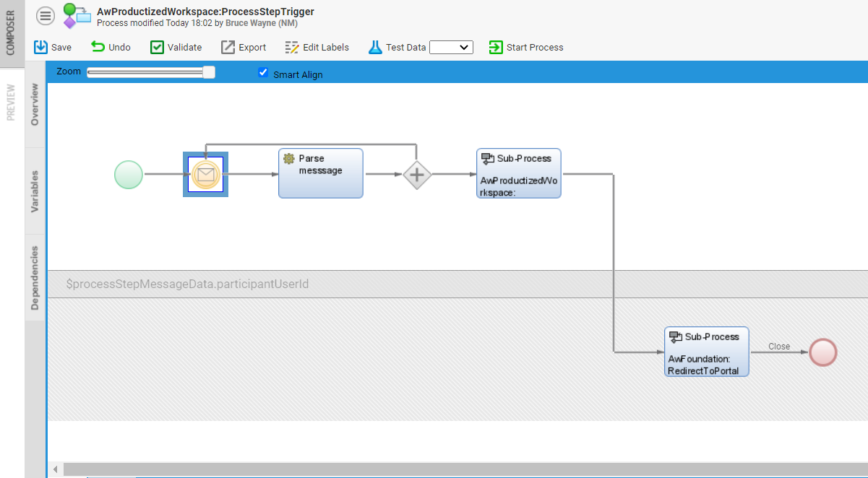This screenshot has width=868, height=478.
Task: Select the Parse message task node
Action: coord(320,173)
